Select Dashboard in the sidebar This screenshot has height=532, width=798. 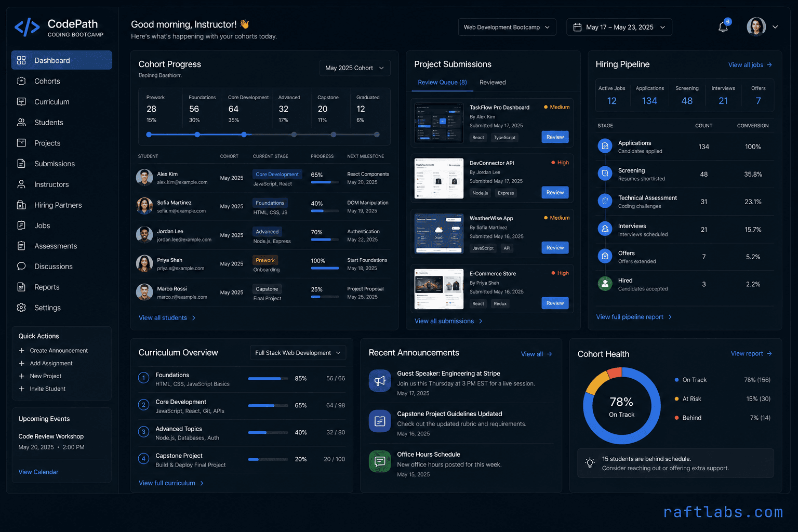click(x=62, y=60)
